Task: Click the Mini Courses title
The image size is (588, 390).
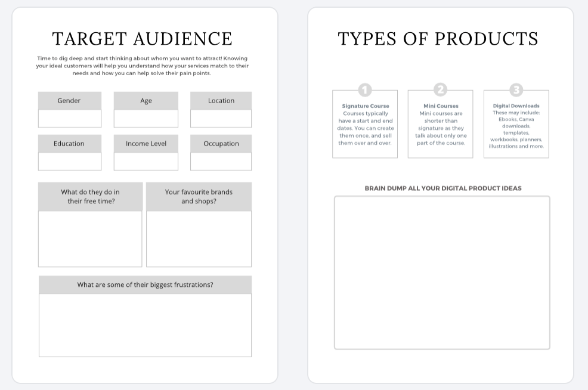Action: pyautogui.click(x=441, y=106)
